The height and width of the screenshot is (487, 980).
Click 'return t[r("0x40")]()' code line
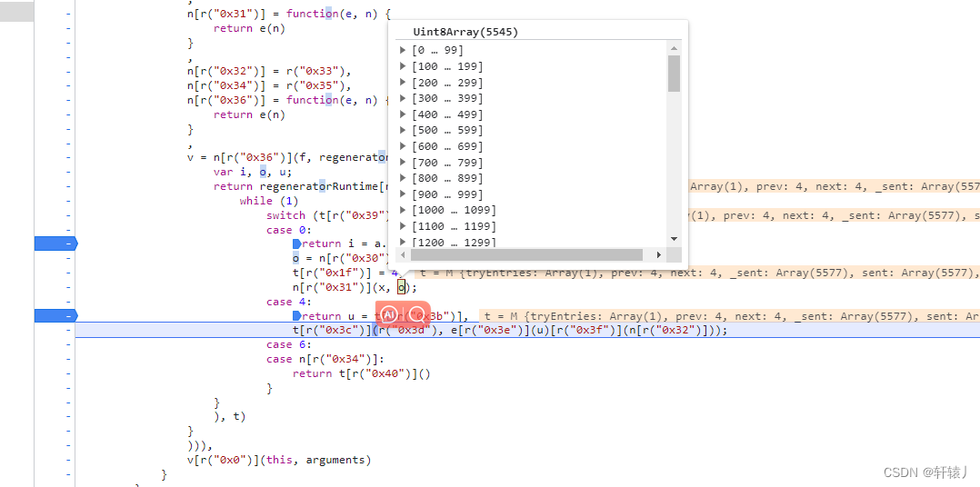[x=361, y=373]
